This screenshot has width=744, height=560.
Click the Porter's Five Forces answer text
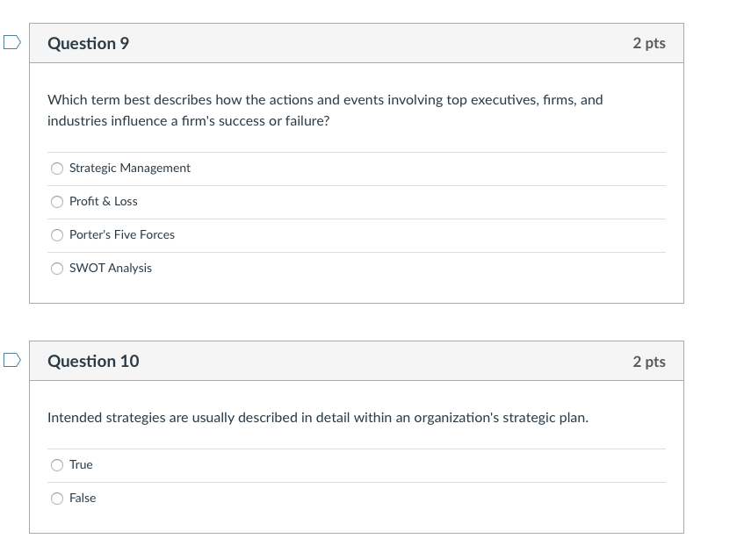(121, 234)
